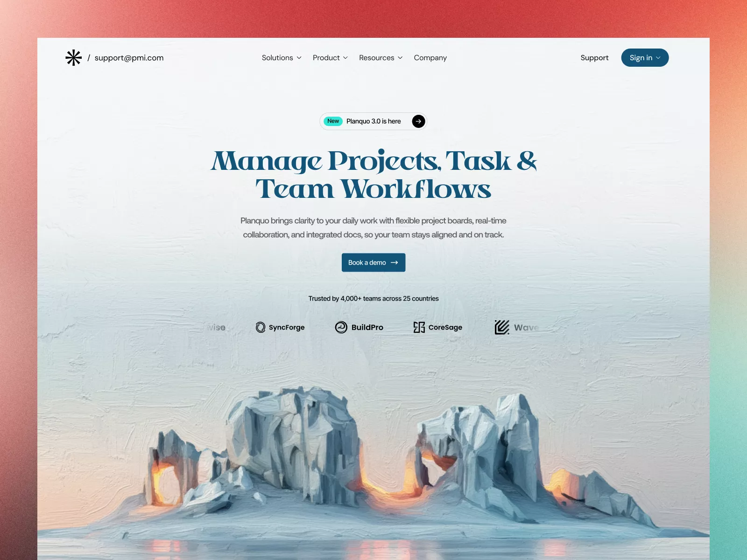Viewport: 747px width, 560px height.
Task: Open the Planquo 3.0 is here announcement
Action: (x=373, y=121)
